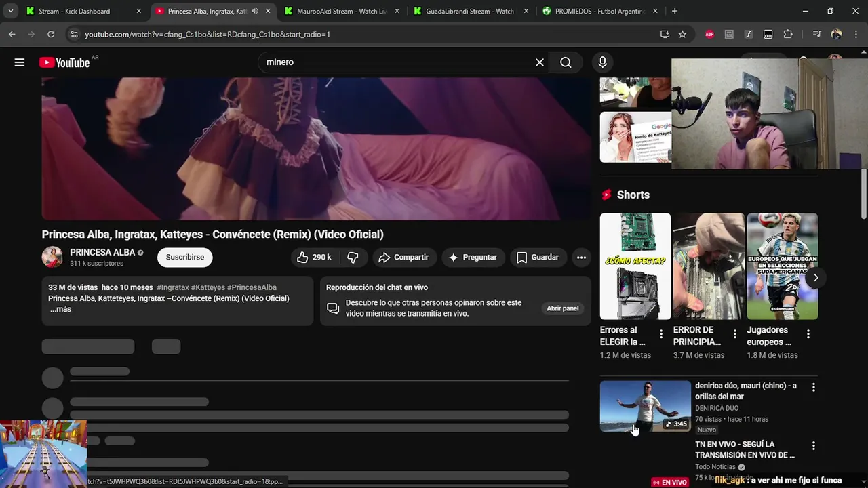This screenshot has width=868, height=488.
Task: Click the Preguntar ask button
Action: pyautogui.click(x=473, y=258)
